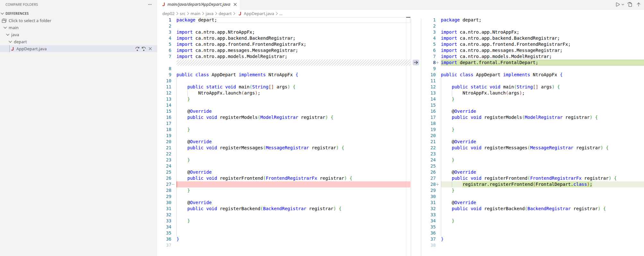Click 'depart' in the breadcrumb path
The width and height of the screenshot is (644, 256).
225,14
